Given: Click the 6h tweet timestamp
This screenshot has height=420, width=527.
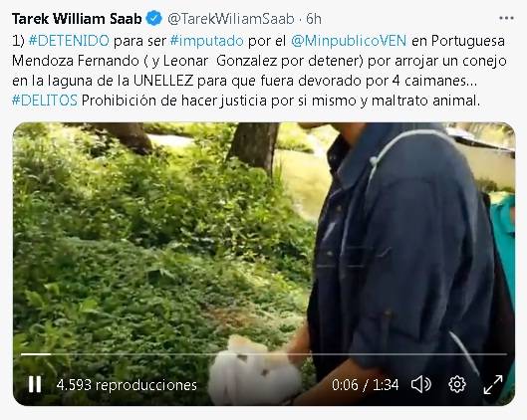Looking at the screenshot, I should click(314, 19).
